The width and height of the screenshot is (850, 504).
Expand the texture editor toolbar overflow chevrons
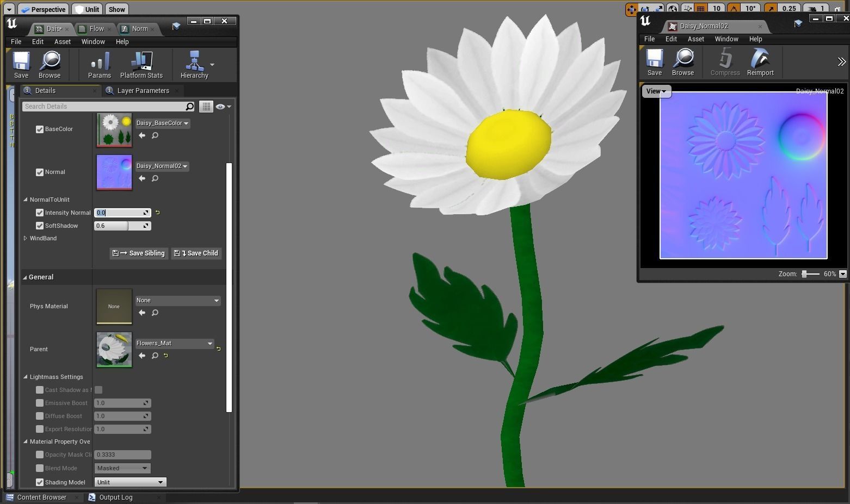tap(842, 62)
